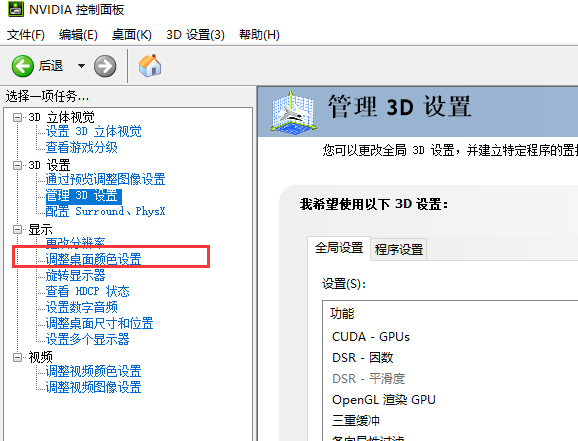
Task: Click the NVIDIA logo in title bar
Action: pos(15,9)
